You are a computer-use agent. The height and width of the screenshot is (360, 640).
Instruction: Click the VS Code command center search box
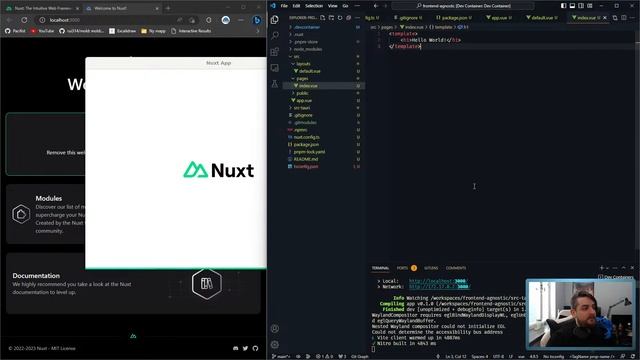pyautogui.click(x=463, y=6)
